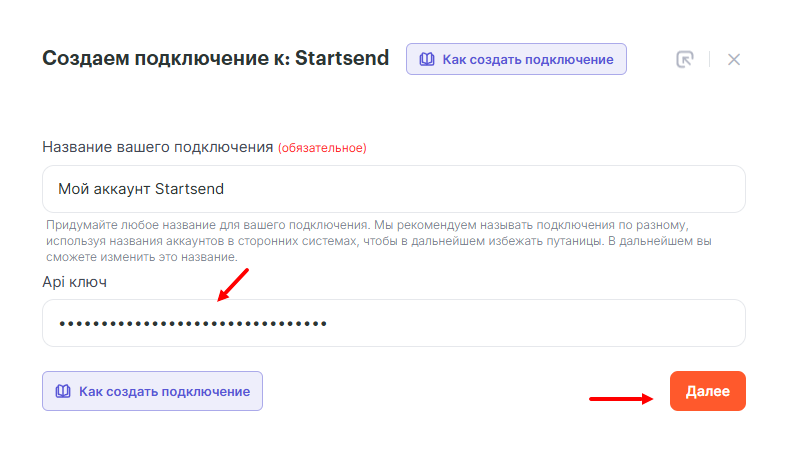This screenshot has height=453, width=788.
Task: Click the 'Api ключ' label
Action: tap(74, 282)
